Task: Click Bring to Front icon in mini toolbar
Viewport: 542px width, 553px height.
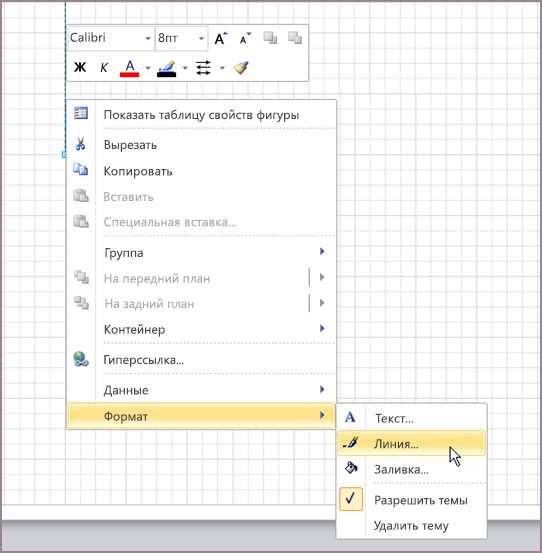Action: click(270, 38)
